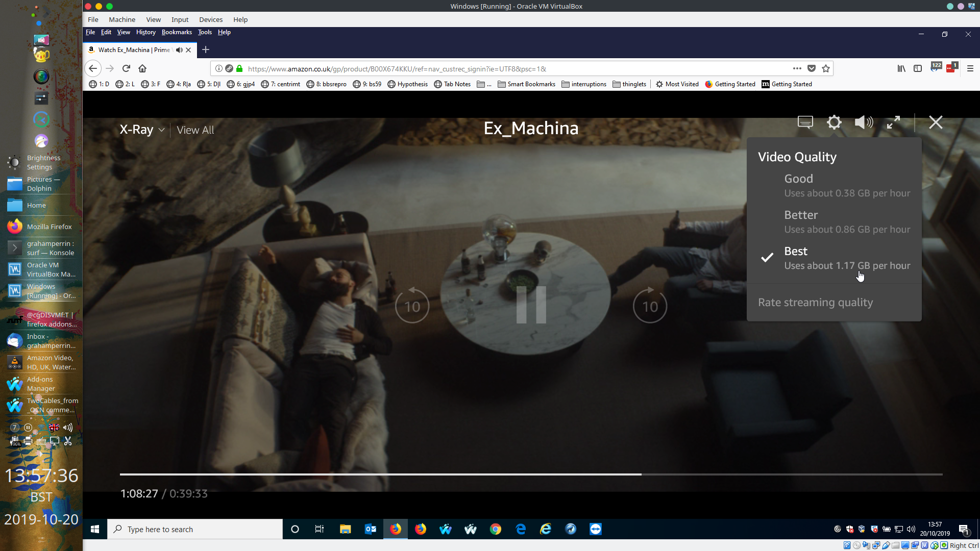This screenshot has height=551, width=980.
Task: Skip back 10 seconds
Action: click(x=412, y=306)
